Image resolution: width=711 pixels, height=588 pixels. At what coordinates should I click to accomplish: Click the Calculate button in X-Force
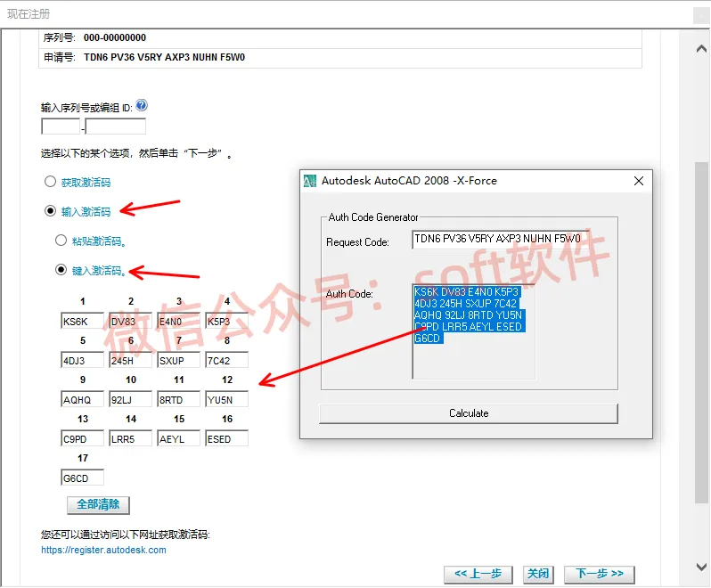click(x=469, y=413)
